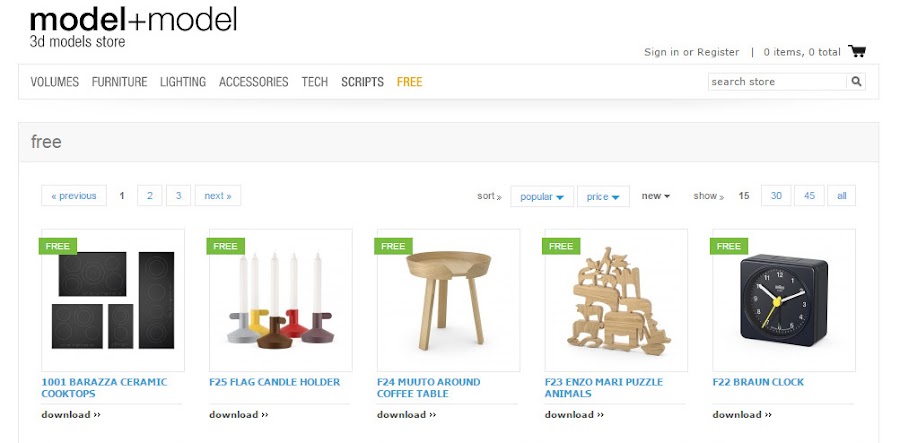Focus the search store input field
Screen dimensions: 900x443
coord(778,81)
